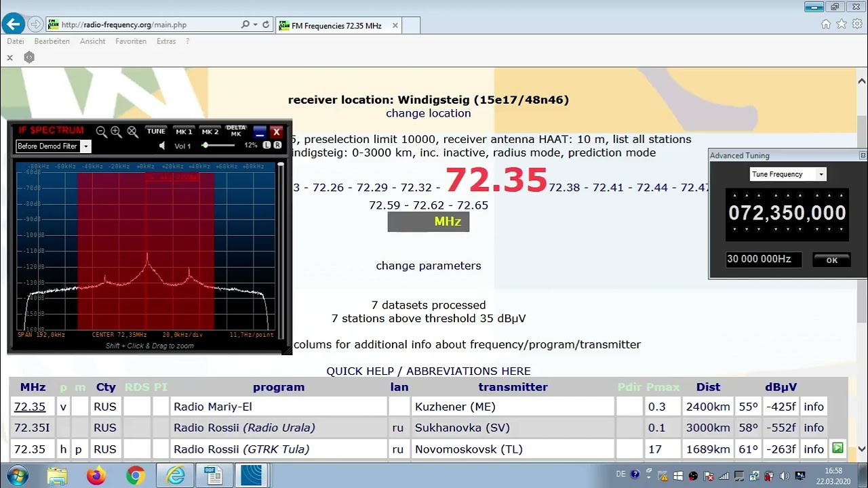Launch Google Chrome from the taskbar
868x488 pixels.
pyautogui.click(x=136, y=476)
